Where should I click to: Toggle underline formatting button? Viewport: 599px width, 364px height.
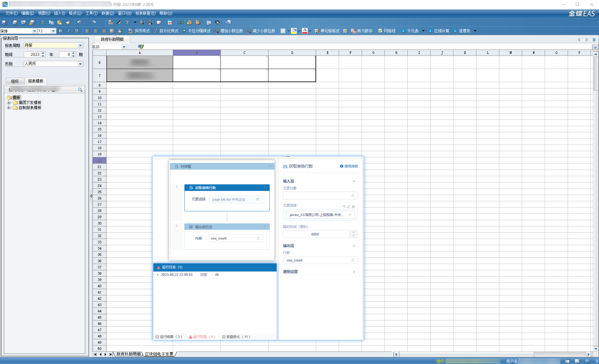tap(77, 31)
